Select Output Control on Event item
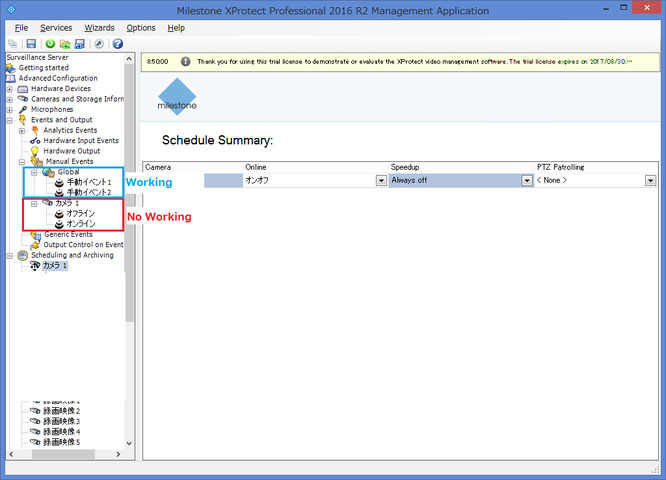The image size is (666, 480). (83, 245)
